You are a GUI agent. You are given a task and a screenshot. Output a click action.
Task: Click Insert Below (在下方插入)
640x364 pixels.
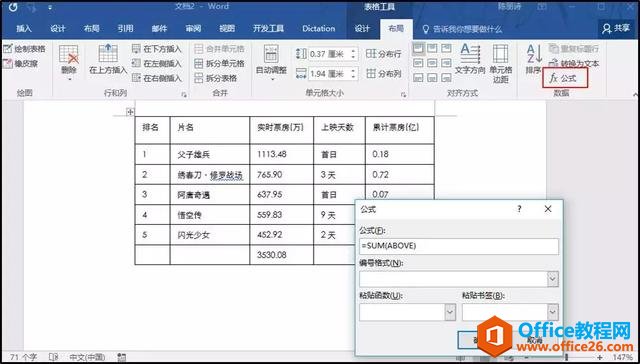point(157,49)
